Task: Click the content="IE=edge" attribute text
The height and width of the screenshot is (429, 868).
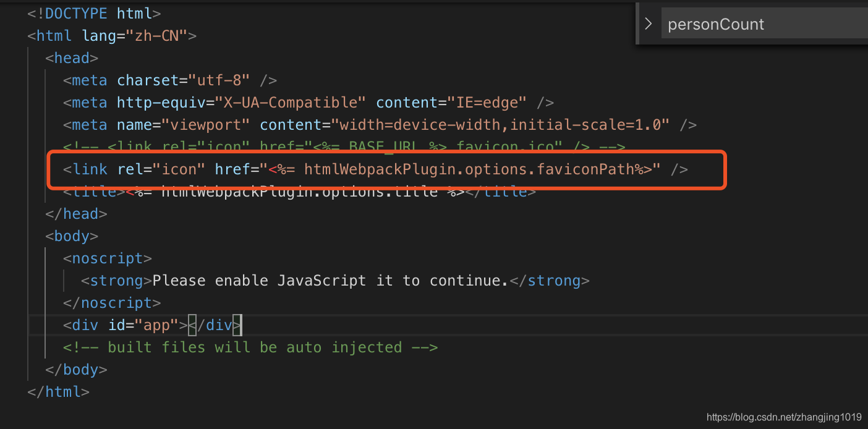Action: coord(452,103)
